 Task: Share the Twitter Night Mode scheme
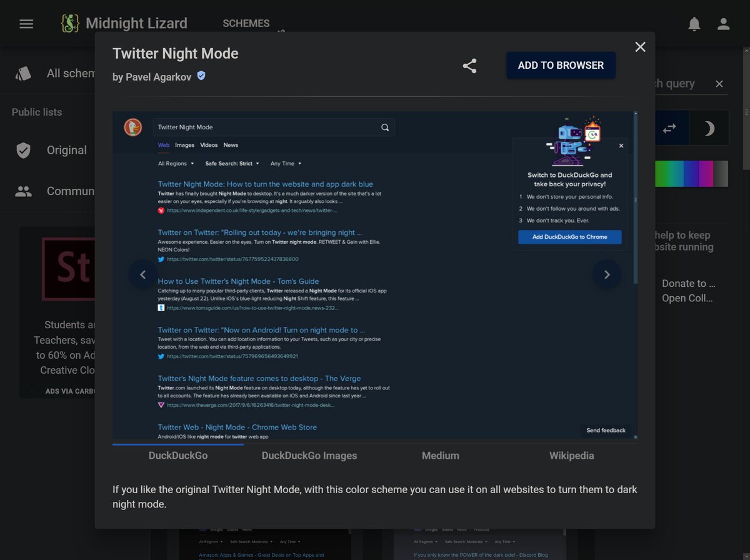click(x=469, y=66)
